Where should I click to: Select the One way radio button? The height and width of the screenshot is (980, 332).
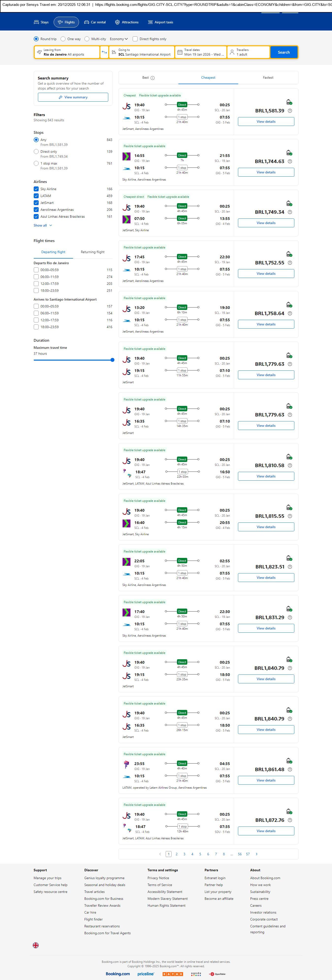point(63,39)
